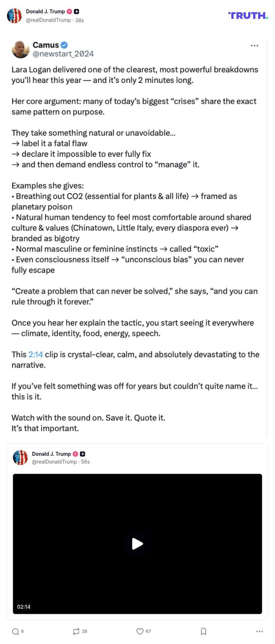The height and width of the screenshot is (644, 275).
Task: Click the red verified badge in top header
Action: [69, 11]
